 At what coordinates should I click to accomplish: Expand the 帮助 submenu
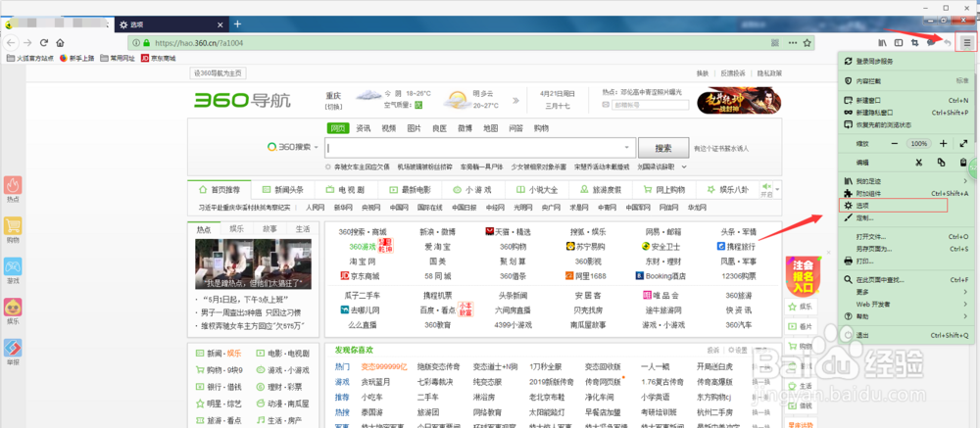(x=906, y=316)
